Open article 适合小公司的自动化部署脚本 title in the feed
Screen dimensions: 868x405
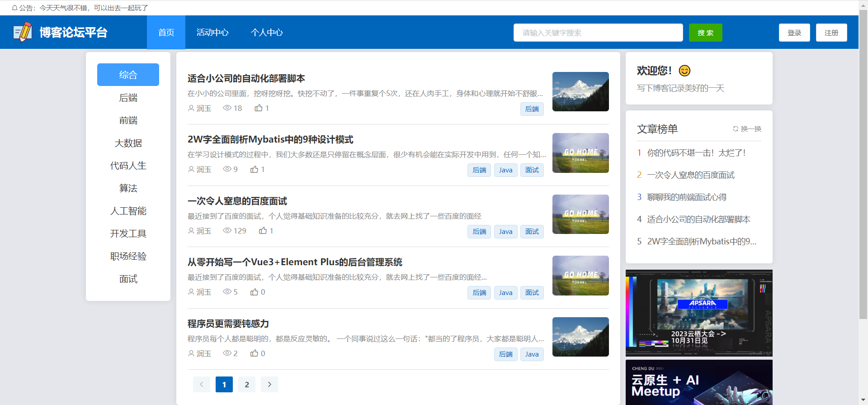[246, 78]
